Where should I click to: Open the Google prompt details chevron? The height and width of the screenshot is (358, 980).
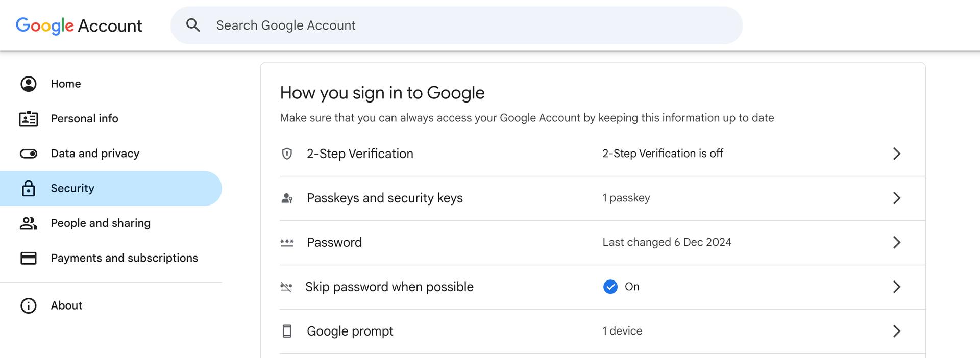point(897,331)
